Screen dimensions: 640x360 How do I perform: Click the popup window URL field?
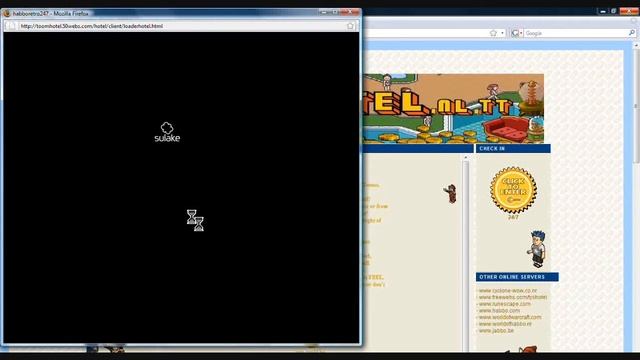[182, 26]
